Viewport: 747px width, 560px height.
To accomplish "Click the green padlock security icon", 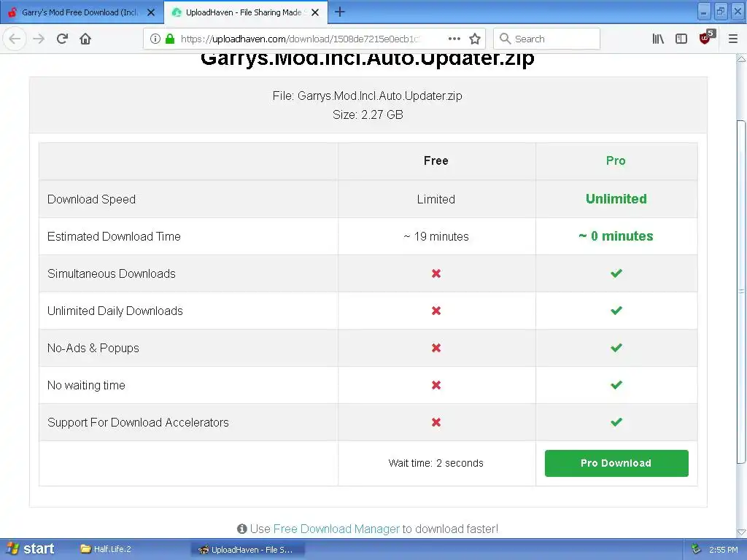I will [x=169, y=39].
